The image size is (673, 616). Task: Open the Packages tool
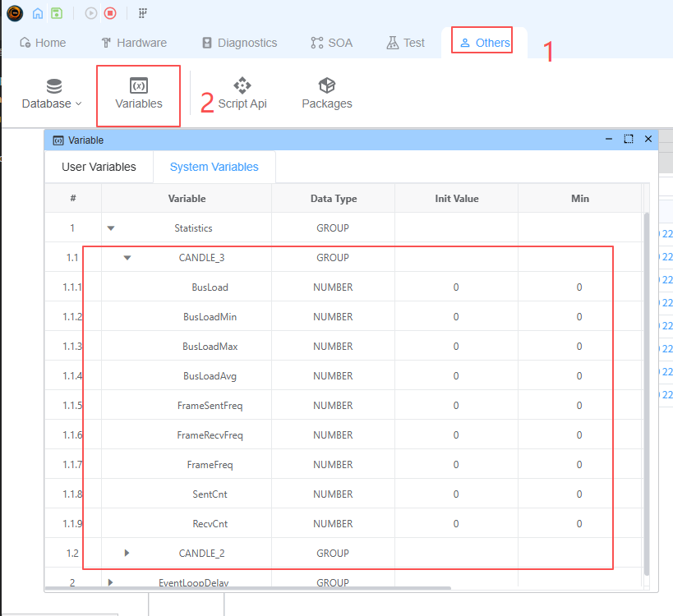(x=326, y=94)
